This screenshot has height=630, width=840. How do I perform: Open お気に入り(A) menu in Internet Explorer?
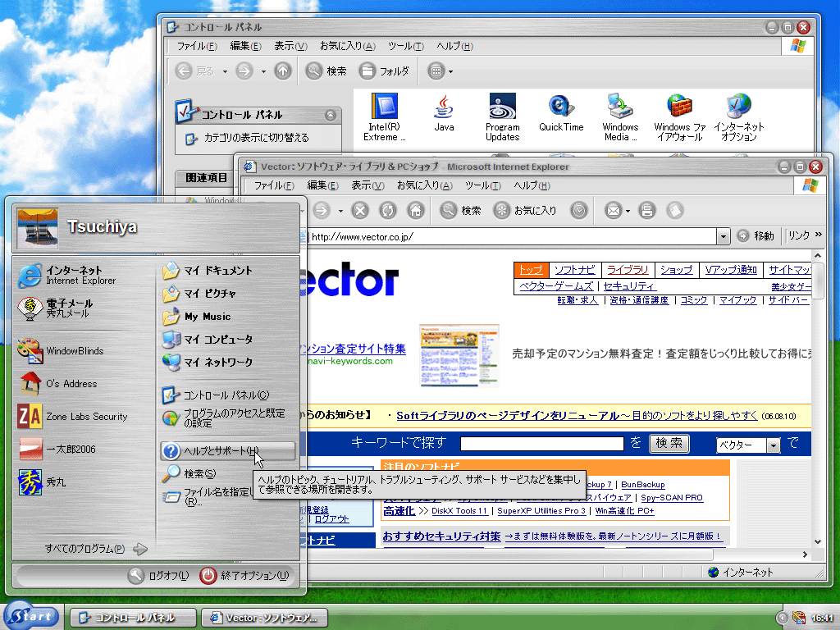[424, 185]
